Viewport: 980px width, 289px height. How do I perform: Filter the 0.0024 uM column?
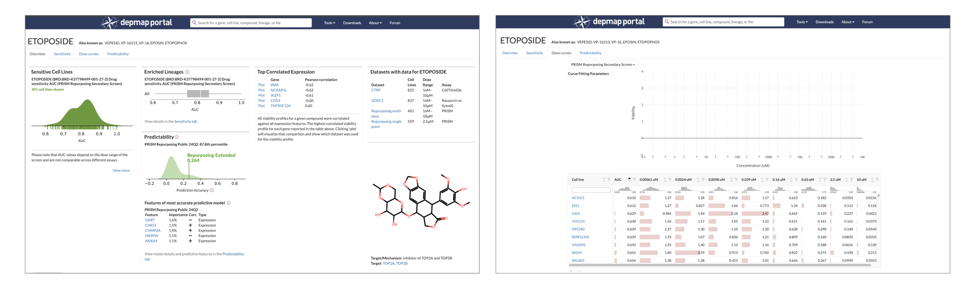point(703,180)
